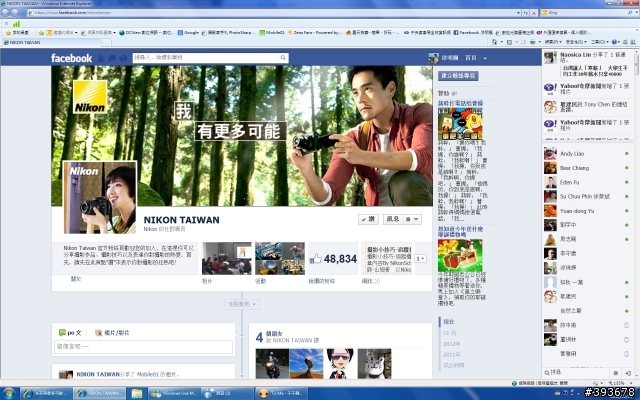Open friend's cat photo thumbnail
This screenshot has height=400, width=640.
coord(374,363)
